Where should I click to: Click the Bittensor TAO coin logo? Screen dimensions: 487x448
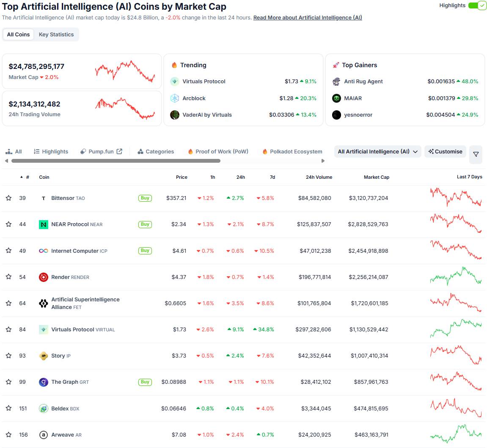44,198
